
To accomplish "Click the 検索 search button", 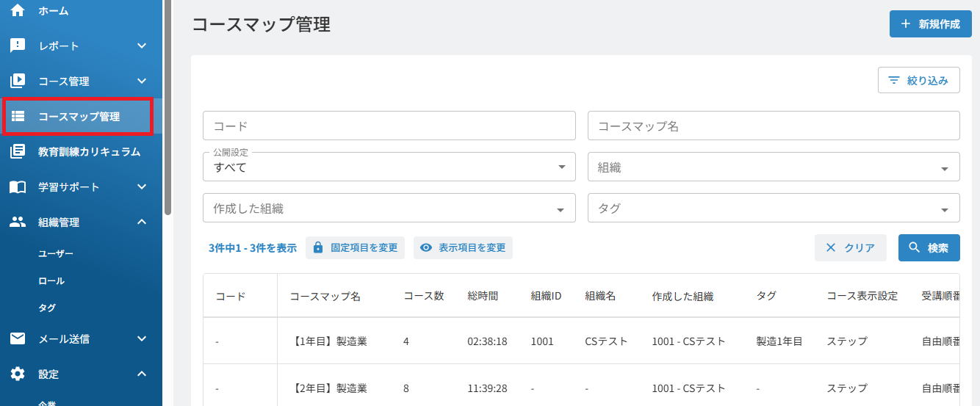I will click(x=929, y=247).
